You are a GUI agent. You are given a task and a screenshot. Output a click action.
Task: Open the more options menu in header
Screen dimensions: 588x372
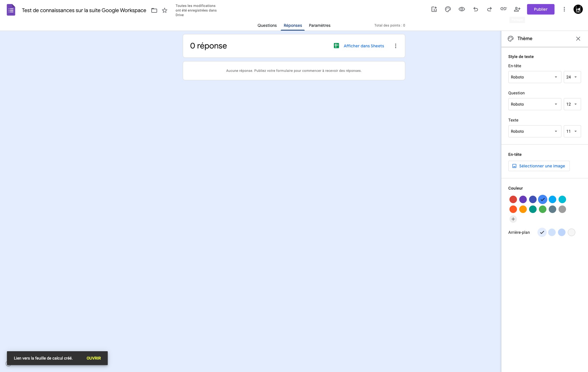pyautogui.click(x=564, y=9)
